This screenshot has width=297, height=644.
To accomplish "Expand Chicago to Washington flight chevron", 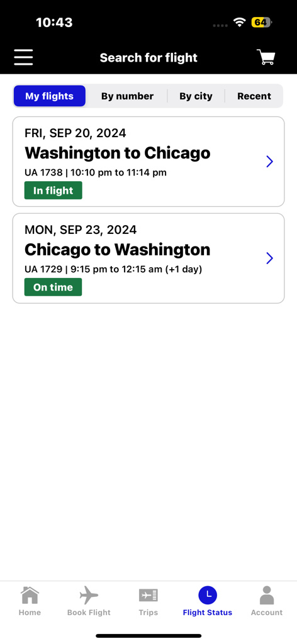I will coord(269,258).
